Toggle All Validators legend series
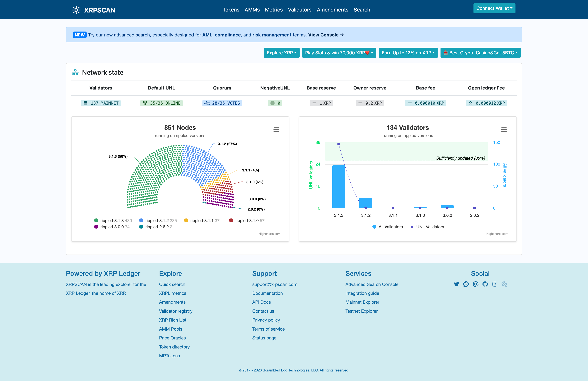This screenshot has width=588, height=381. (388, 227)
